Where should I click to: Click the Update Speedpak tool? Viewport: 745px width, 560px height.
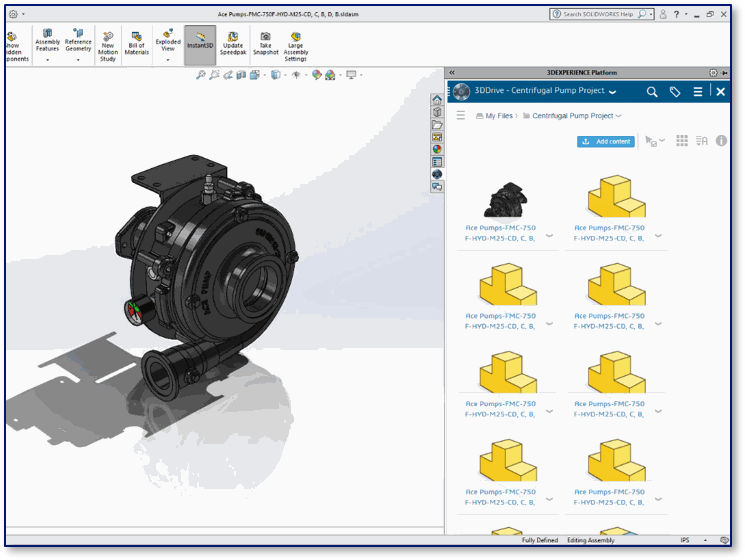coord(233,43)
